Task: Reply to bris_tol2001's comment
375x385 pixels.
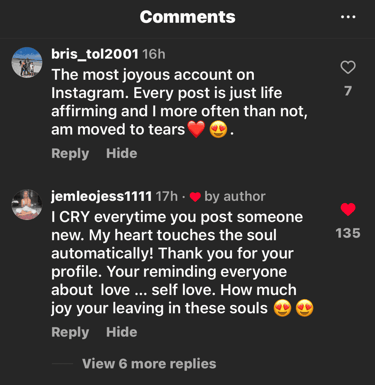Action: pos(70,154)
